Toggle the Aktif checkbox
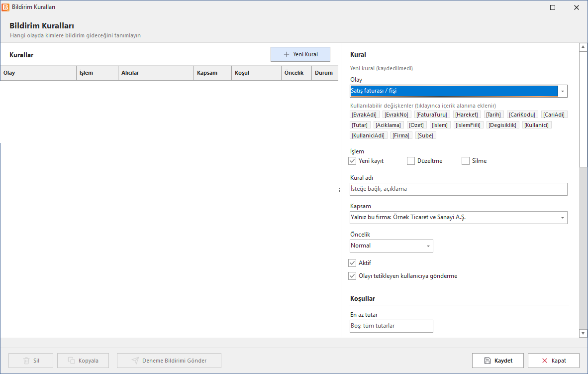 tap(352, 263)
